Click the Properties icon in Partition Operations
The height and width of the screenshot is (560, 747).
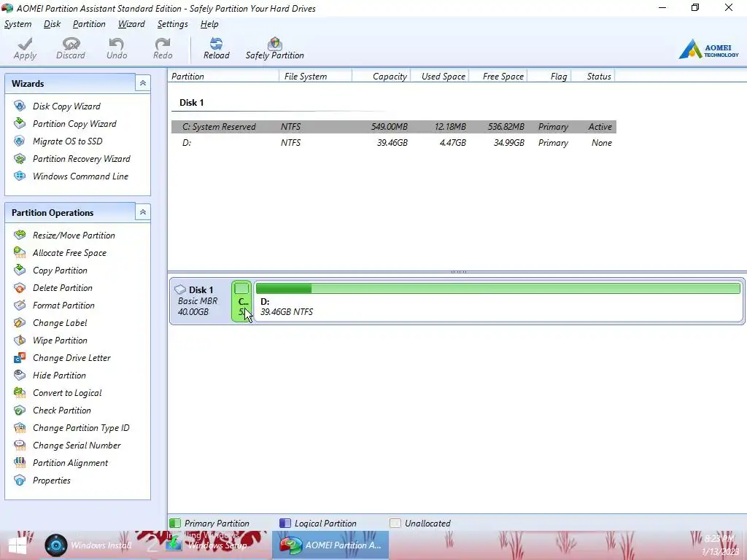pos(20,480)
